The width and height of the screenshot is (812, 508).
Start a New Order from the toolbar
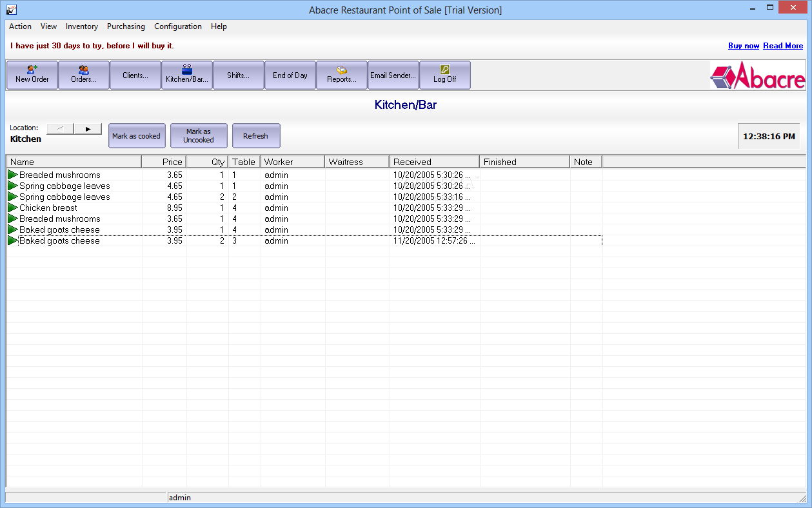point(32,75)
